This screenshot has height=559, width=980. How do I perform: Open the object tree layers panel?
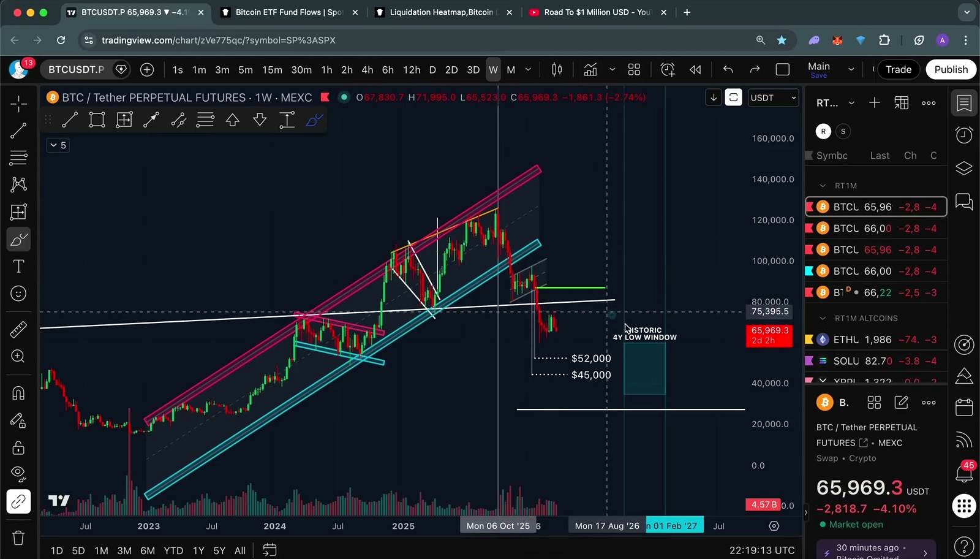(x=964, y=168)
